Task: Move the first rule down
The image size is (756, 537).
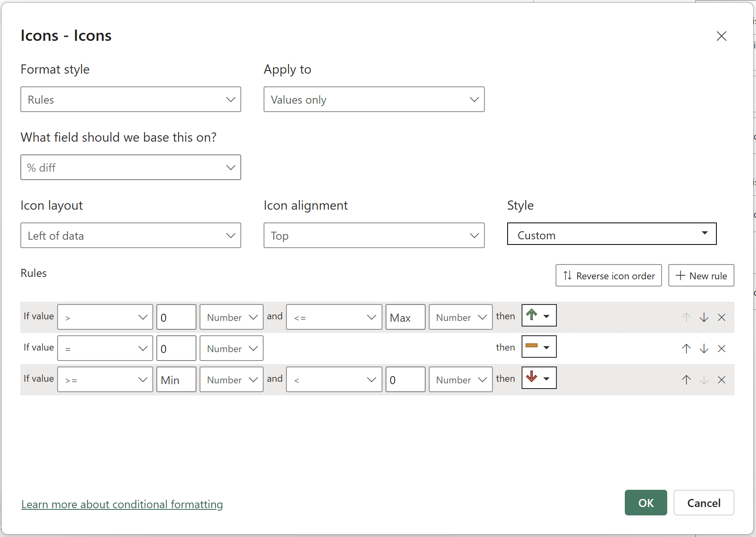Action: 704,317
